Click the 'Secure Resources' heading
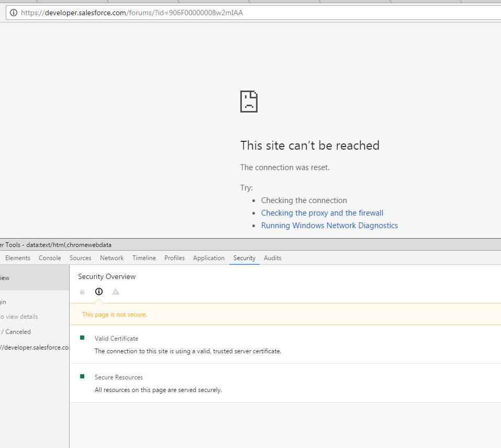Image resolution: width=501 pixels, height=448 pixels. coord(118,377)
